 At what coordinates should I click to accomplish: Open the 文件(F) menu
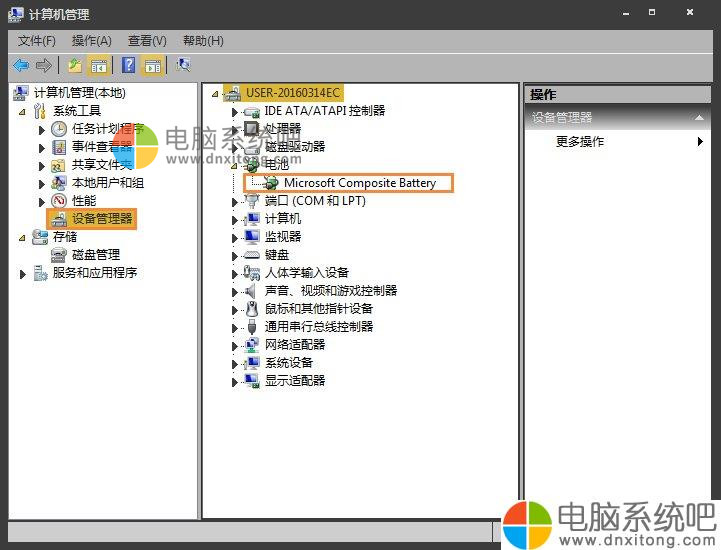coord(36,41)
